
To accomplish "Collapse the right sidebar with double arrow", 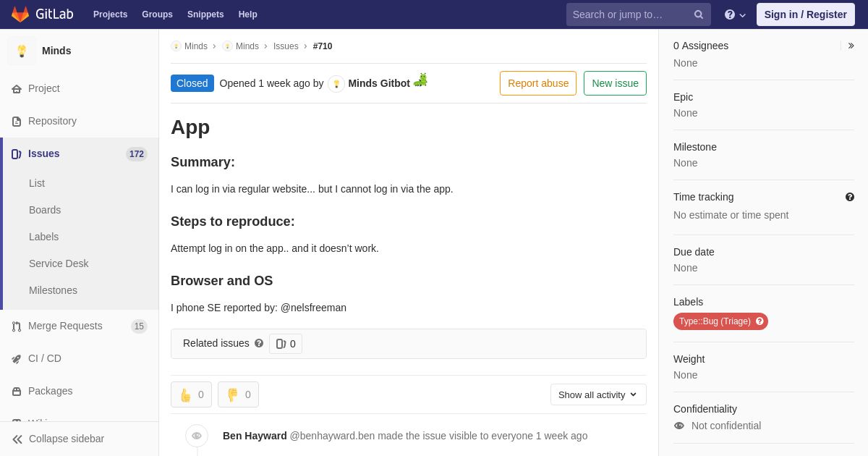I will coord(851,46).
